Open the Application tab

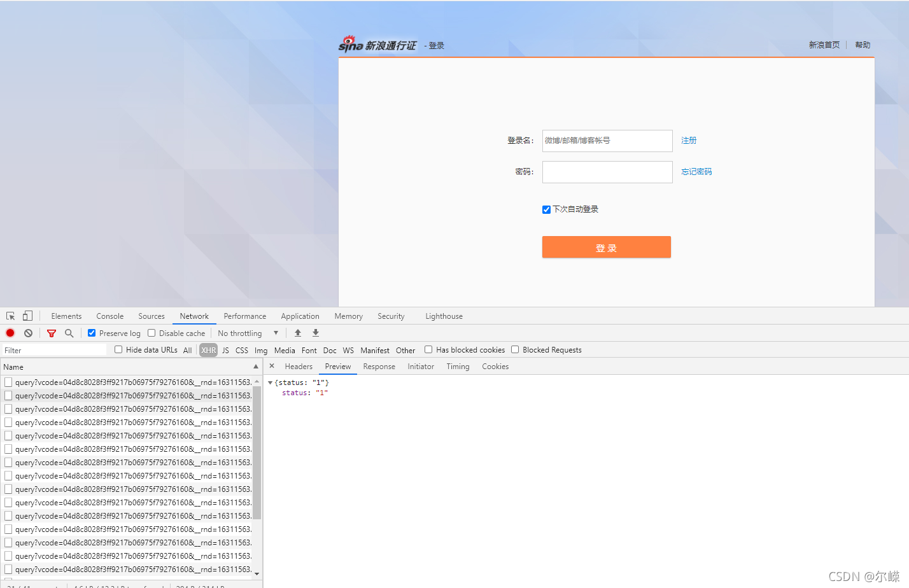click(x=300, y=316)
